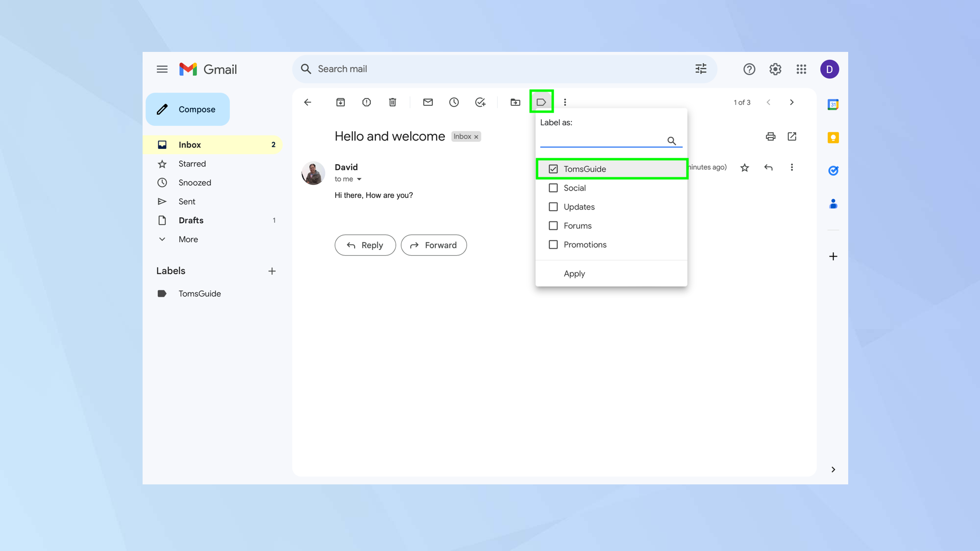980x551 pixels.
Task: Click the Apply button in label dropdown
Action: [x=573, y=273]
